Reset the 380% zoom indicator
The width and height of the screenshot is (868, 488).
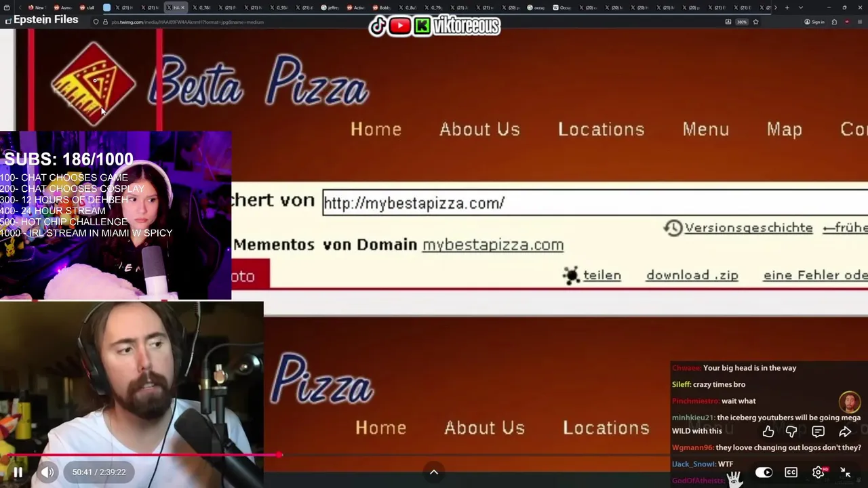pyautogui.click(x=742, y=22)
